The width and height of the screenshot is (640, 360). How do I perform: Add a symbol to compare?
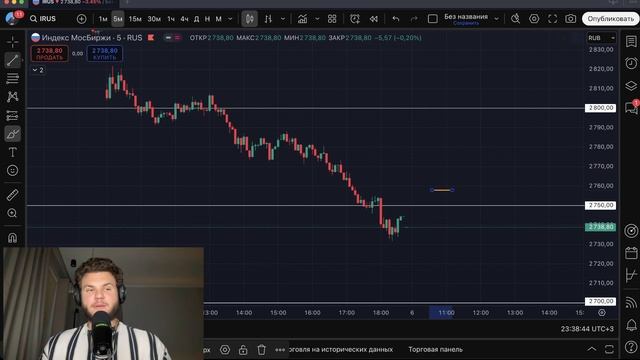coord(82,19)
